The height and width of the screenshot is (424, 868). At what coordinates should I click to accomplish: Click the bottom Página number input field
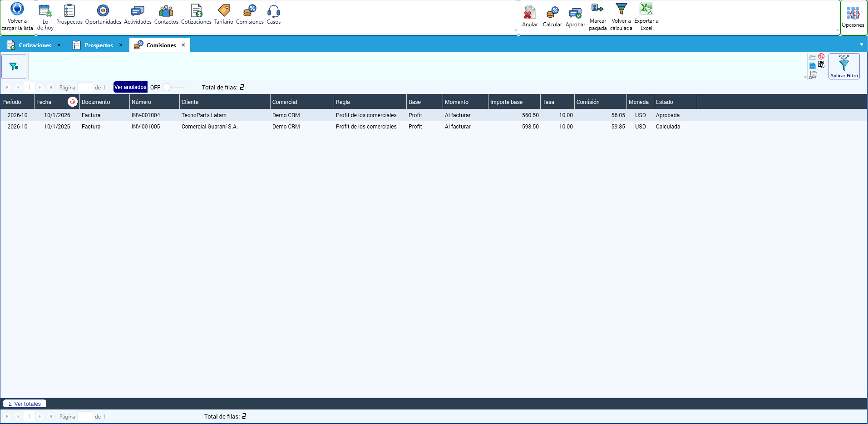pos(85,416)
